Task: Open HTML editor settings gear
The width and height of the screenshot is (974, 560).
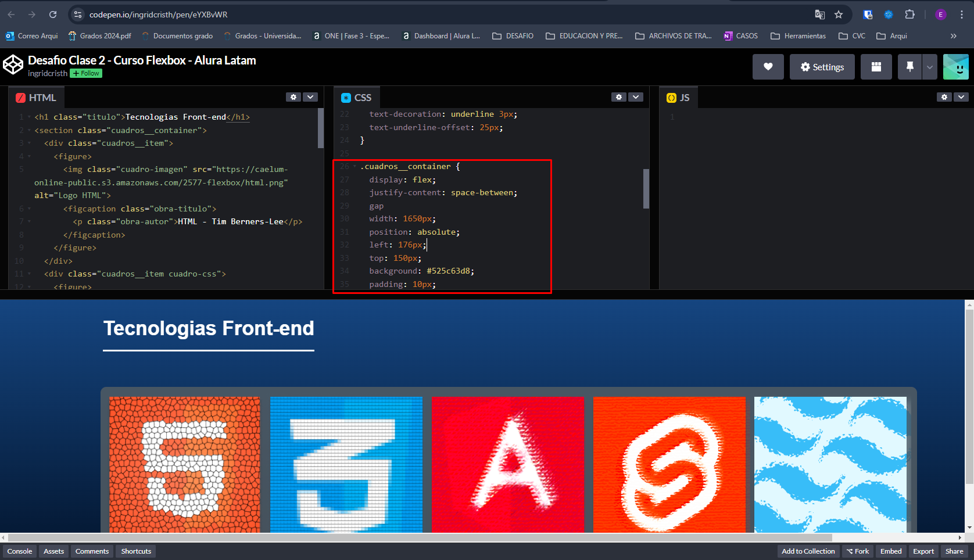Action: pyautogui.click(x=293, y=97)
